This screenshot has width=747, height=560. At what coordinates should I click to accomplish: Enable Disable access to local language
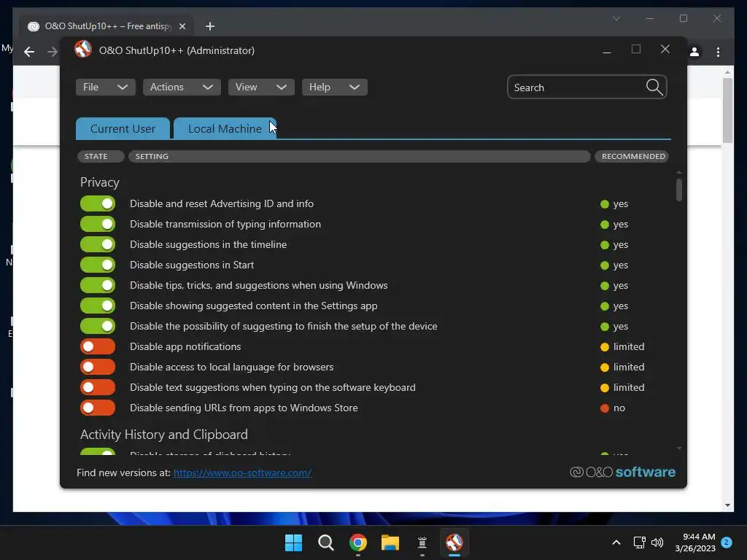tap(98, 367)
